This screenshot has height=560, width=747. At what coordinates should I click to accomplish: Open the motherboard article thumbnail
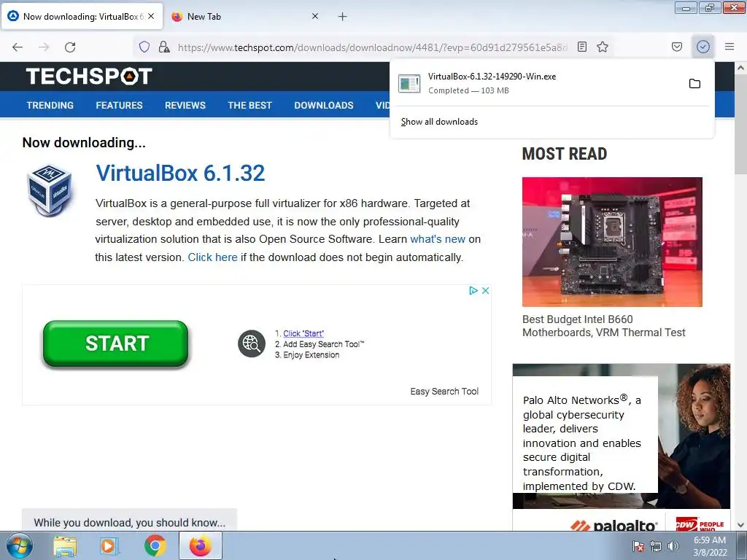612,242
